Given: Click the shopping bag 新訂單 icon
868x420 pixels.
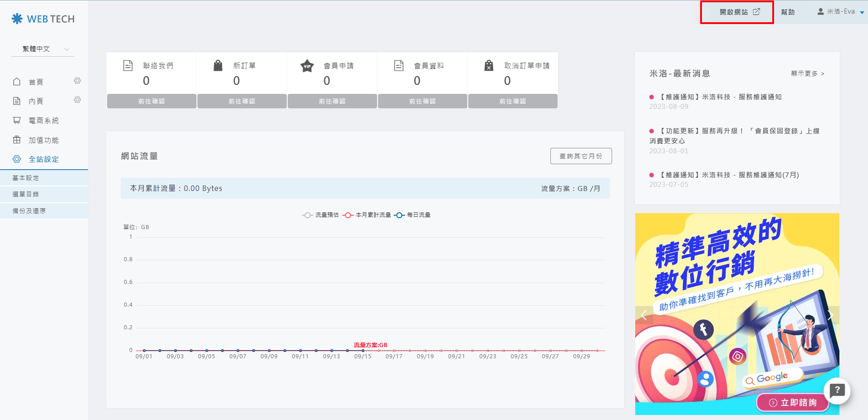Looking at the screenshot, I should [218, 66].
